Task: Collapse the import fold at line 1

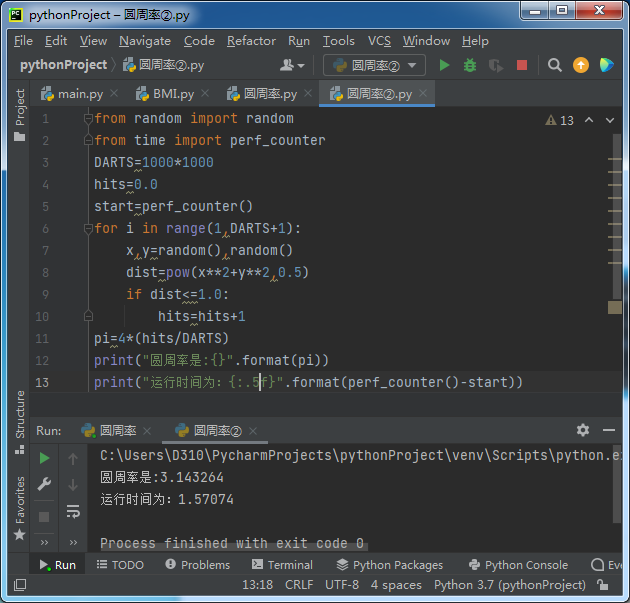Action: [88, 119]
